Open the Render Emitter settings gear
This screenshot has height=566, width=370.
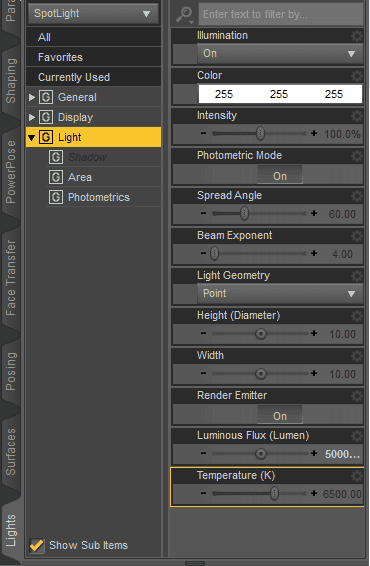click(357, 396)
